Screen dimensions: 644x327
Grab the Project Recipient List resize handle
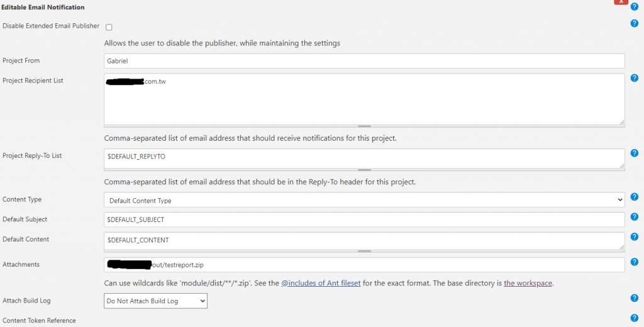[364, 126]
